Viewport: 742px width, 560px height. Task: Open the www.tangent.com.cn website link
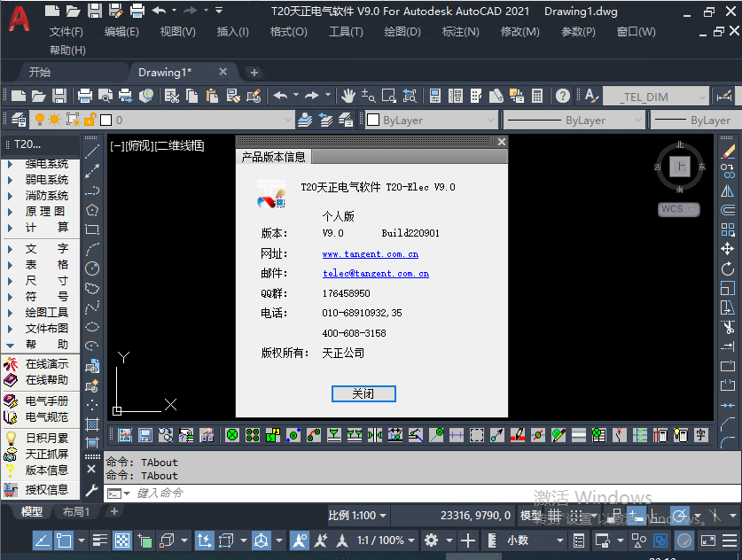370,254
